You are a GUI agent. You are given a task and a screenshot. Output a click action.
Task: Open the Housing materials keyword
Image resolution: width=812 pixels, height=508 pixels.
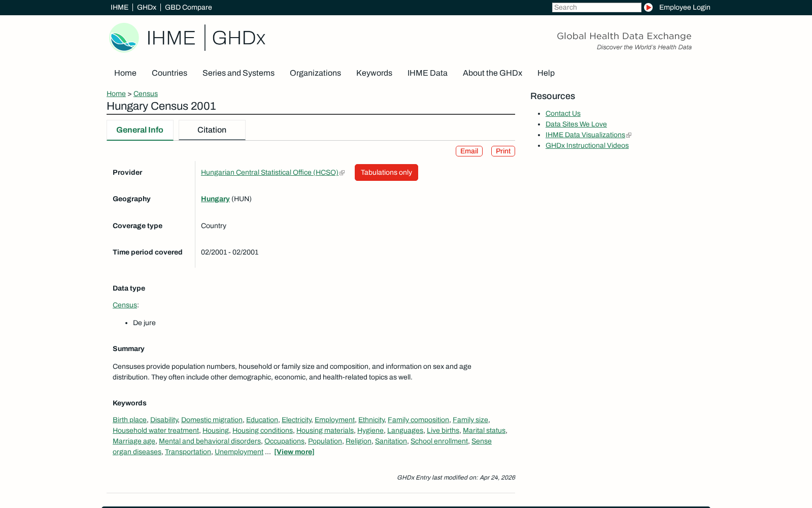[325, 431]
